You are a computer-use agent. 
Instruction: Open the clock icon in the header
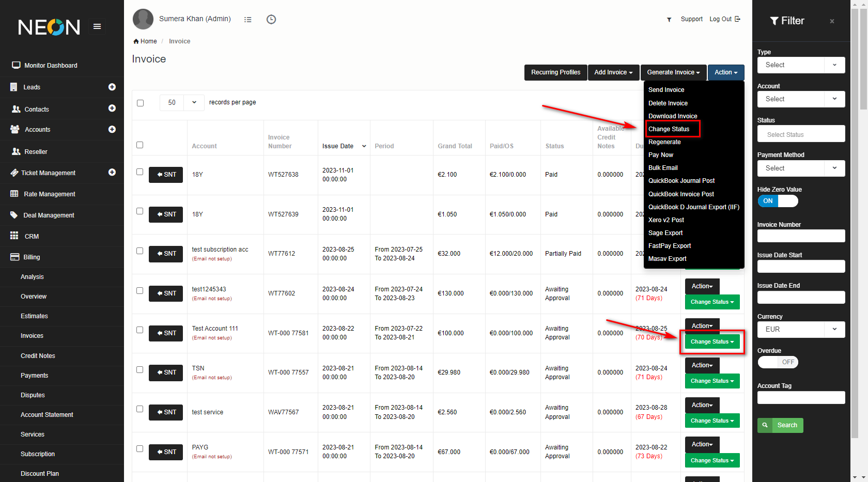click(x=271, y=20)
